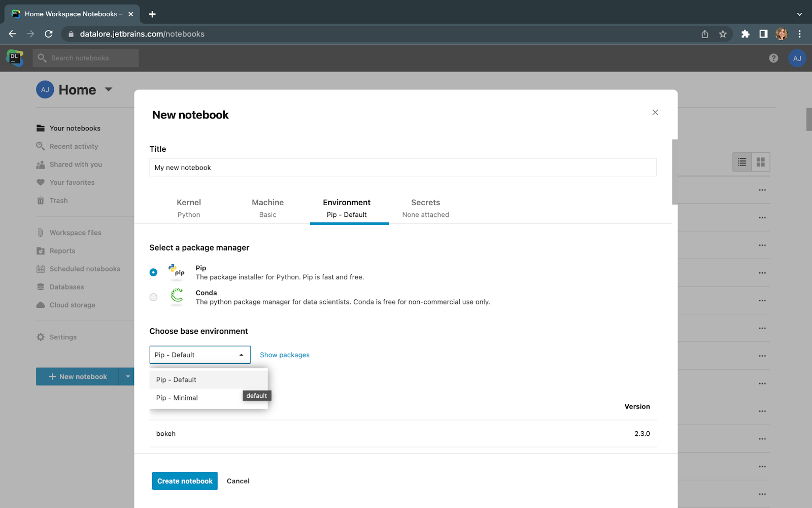Open browser extensions puzzle icon
This screenshot has width=812, height=508.
coord(745,34)
